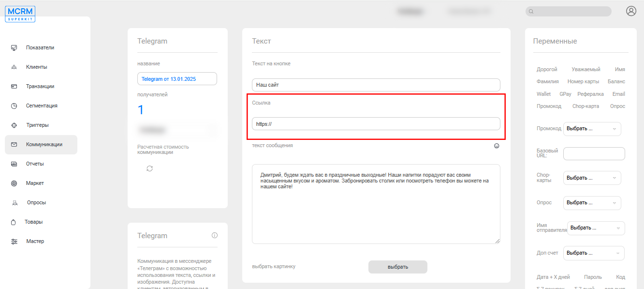Click the Сегментация pie chart icon
The image size is (644, 289).
tap(14, 106)
